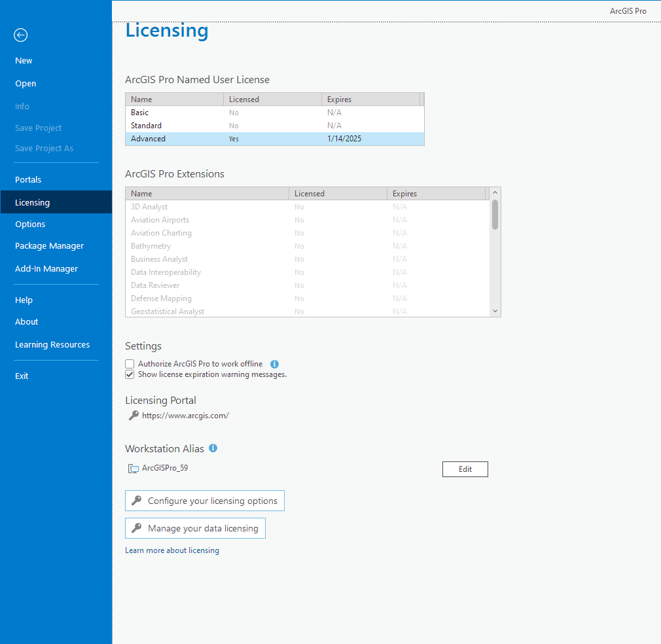Click the scroll-up arrow on the Extensions list
661x644 pixels.
tap(495, 192)
